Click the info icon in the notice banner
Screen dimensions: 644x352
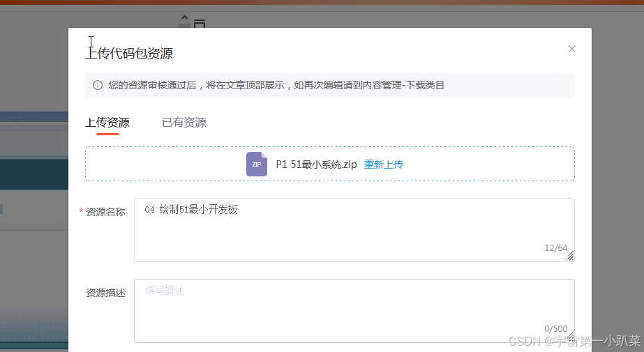coord(98,85)
